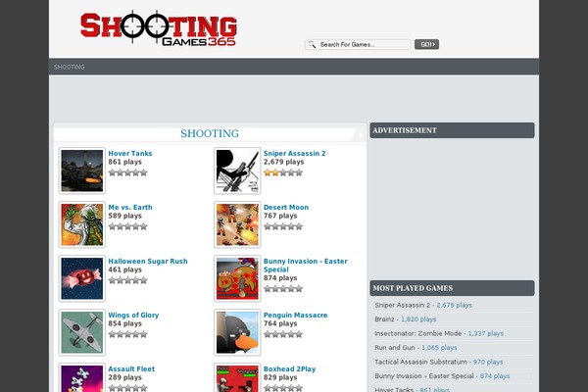Open Bunny Invasion – Easter Special in Most Played
The height and width of the screenshot is (392, 588).
click(x=424, y=376)
